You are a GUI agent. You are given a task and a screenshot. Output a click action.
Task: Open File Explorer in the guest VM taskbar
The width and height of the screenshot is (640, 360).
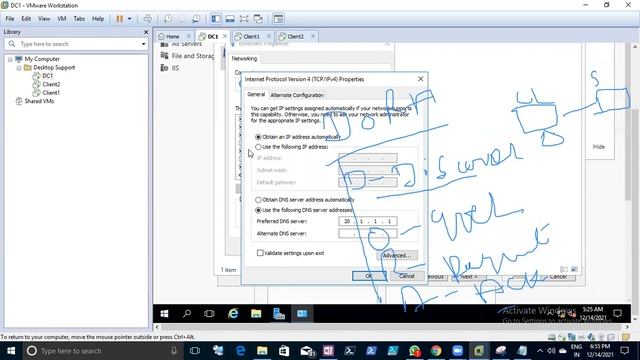point(256,313)
